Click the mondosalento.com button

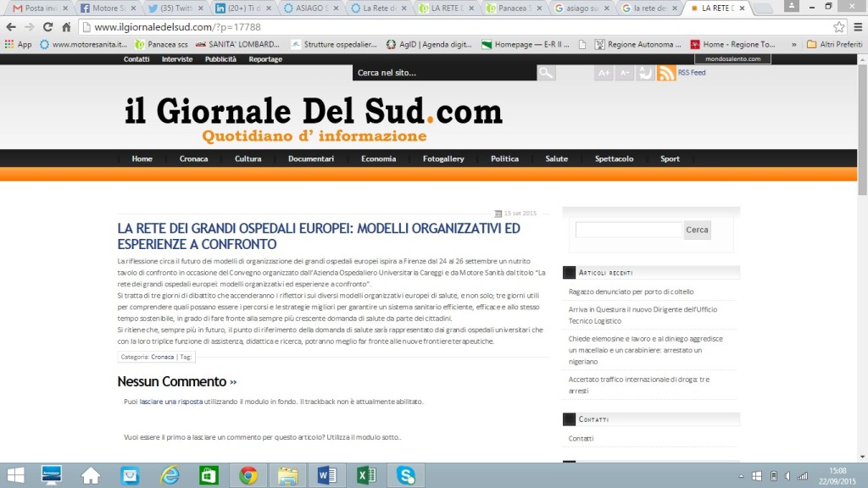click(733, 58)
